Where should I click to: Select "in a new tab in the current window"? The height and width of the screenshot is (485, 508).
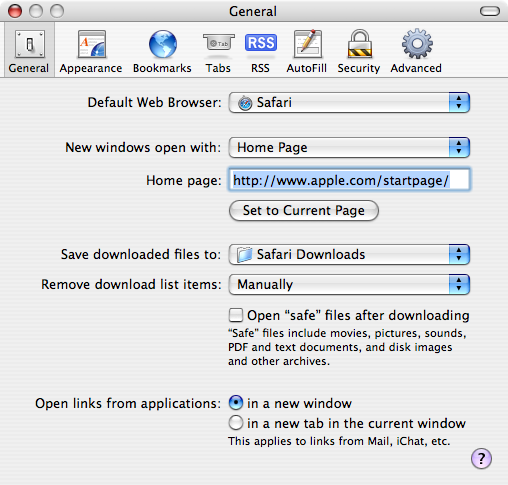[236, 423]
